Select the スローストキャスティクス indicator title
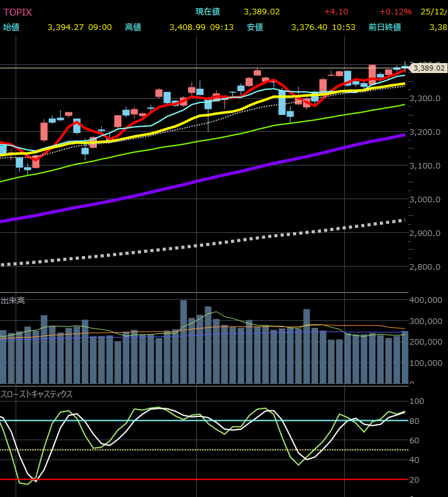This screenshot has height=497, width=448. tap(36, 394)
